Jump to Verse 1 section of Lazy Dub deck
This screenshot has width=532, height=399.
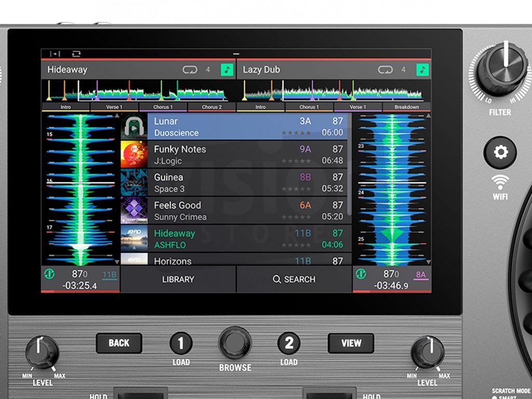[x=358, y=107]
